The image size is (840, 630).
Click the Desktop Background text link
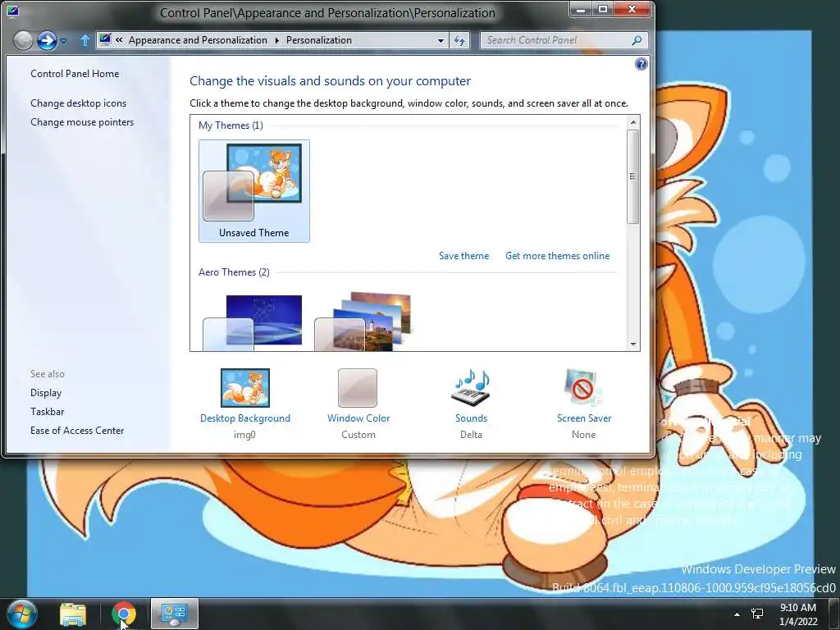[245, 418]
